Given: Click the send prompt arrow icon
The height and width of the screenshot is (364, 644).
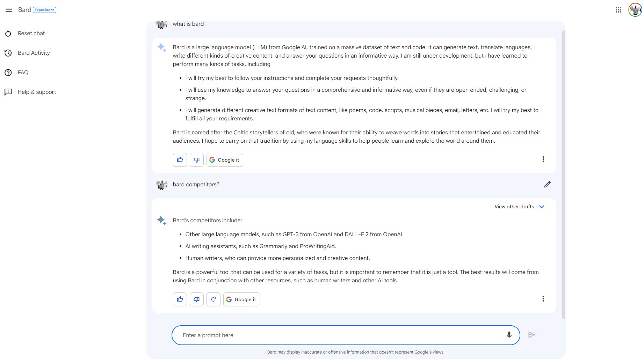Looking at the screenshot, I should pyautogui.click(x=531, y=335).
